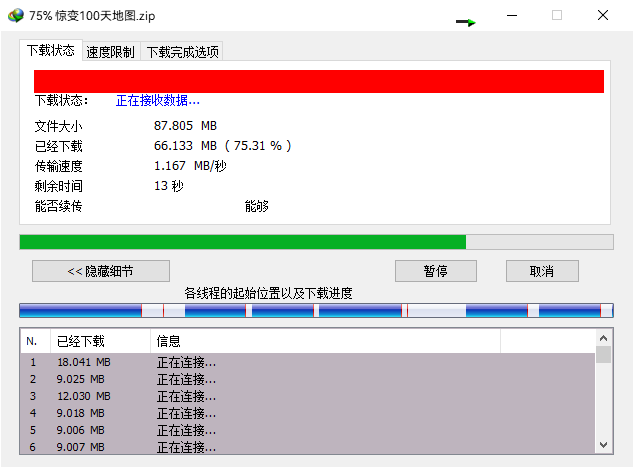Click the << 隐藏细节 button
The width and height of the screenshot is (634, 467).
(x=101, y=271)
